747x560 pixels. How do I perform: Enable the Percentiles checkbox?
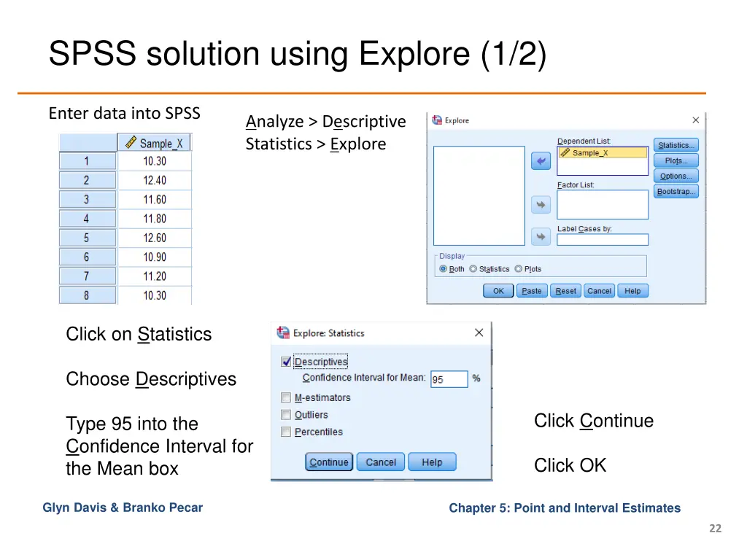click(286, 432)
